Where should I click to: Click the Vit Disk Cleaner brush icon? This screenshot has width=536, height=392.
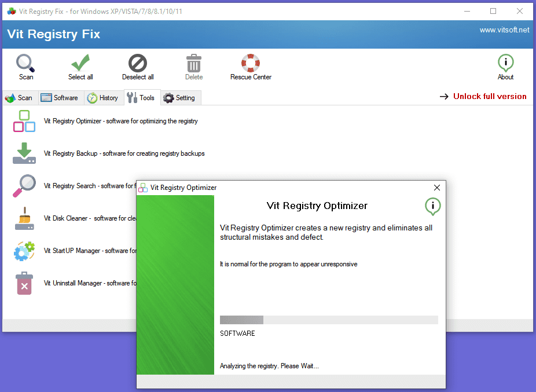[24, 218]
